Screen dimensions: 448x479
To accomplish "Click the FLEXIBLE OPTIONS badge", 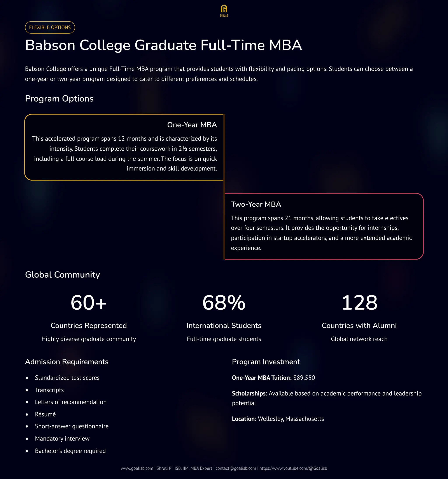I will 50,28.
